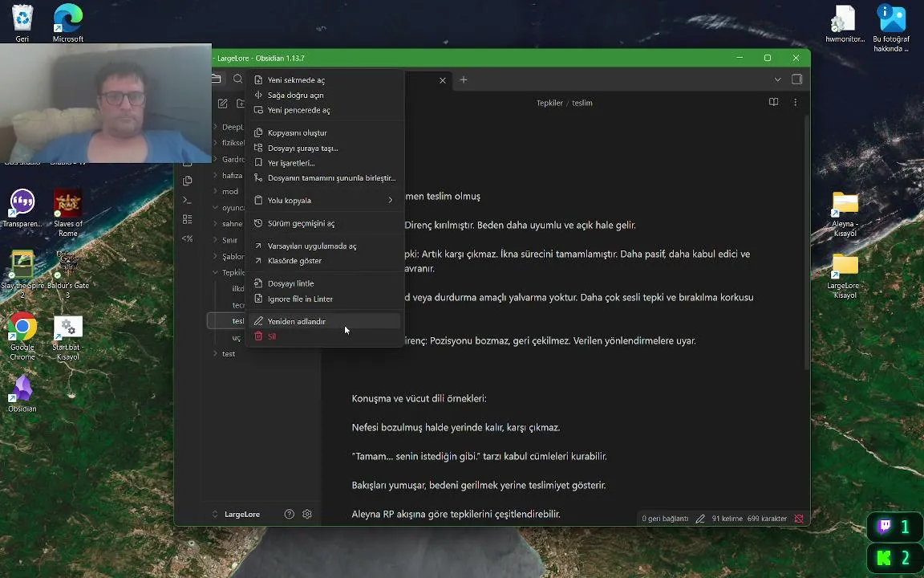Image resolution: width=924 pixels, height=578 pixels.
Task: Select 'Kopyasını oluştur' menu item
Action: (326, 132)
